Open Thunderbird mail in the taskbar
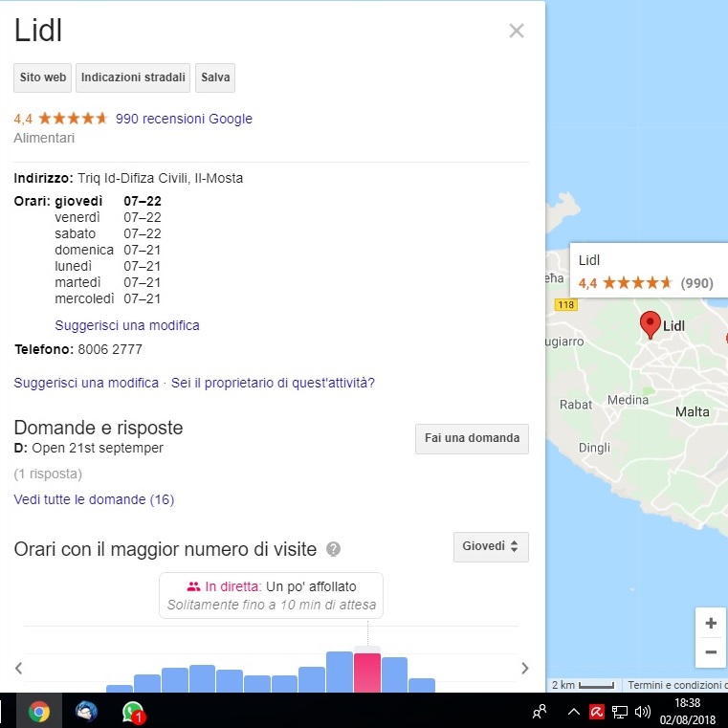Image resolution: width=728 pixels, height=728 pixels. [x=86, y=711]
